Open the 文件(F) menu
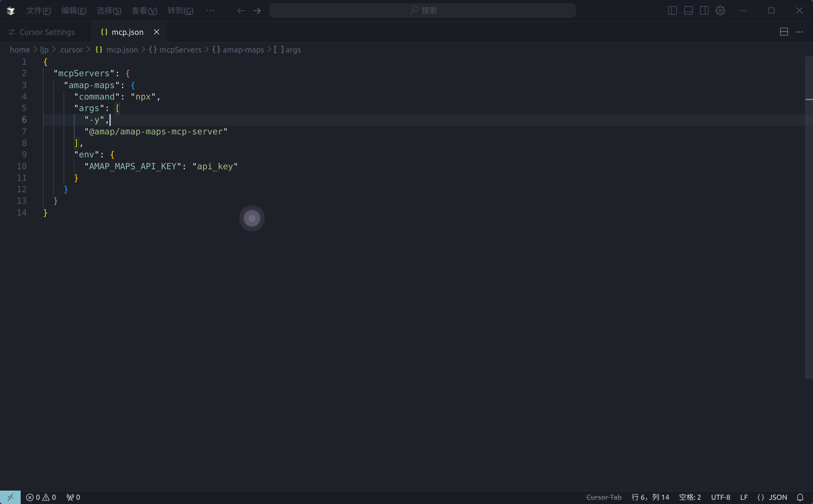813x504 pixels. coord(38,10)
